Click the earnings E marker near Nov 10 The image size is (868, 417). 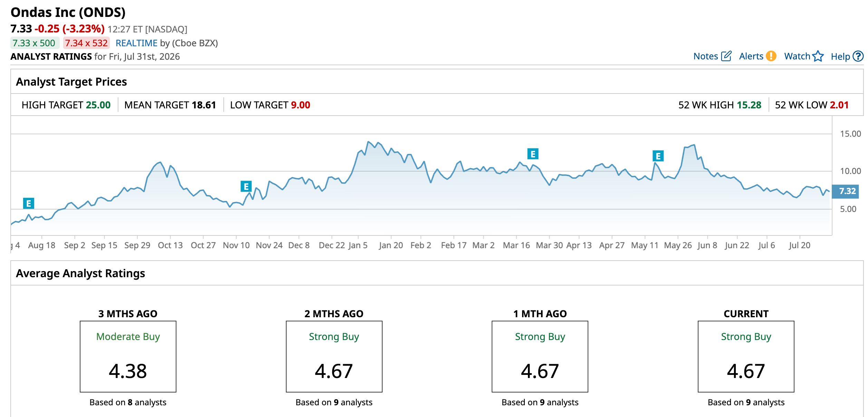tap(246, 186)
